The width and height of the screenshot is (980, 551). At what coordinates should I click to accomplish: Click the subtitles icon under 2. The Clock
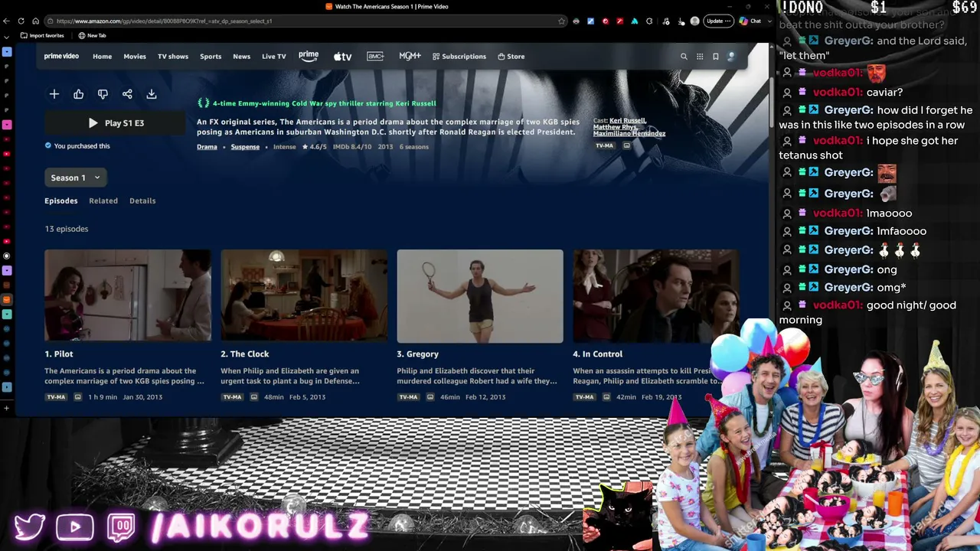coord(254,397)
